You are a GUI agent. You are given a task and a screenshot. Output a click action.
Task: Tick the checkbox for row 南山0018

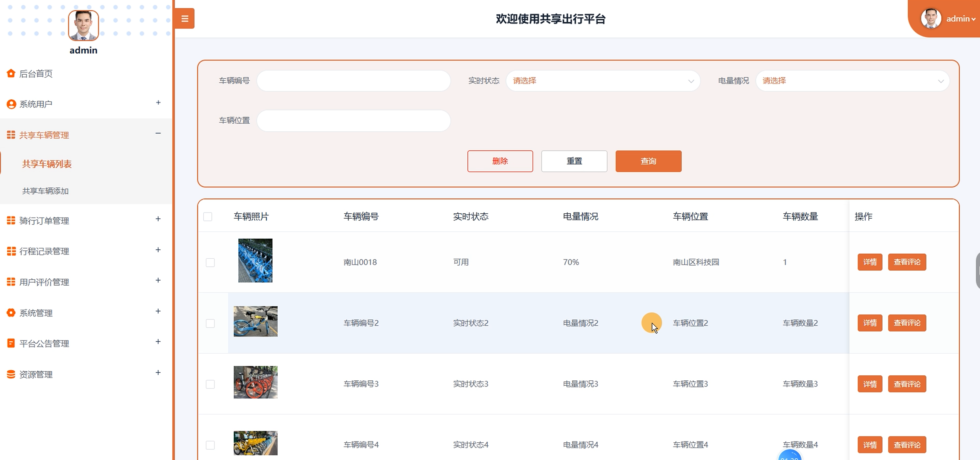(210, 263)
